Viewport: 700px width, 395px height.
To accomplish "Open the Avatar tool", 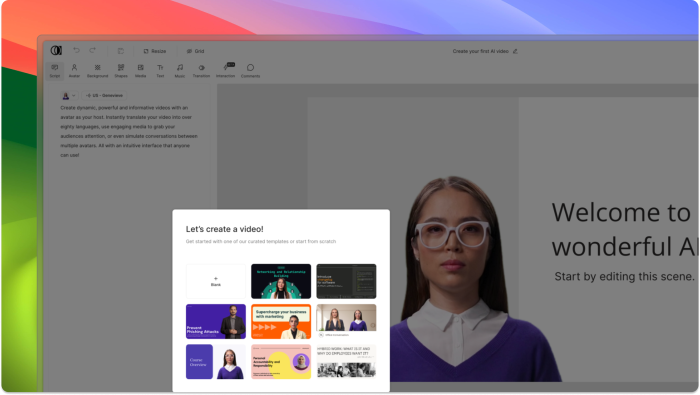I will click(x=74, y=71).
